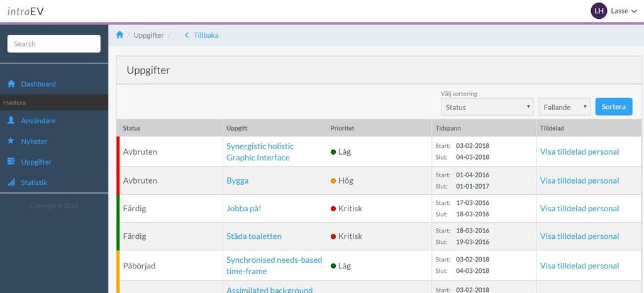Image resolution: width=644 pixels, height=293 pixels.
Task: Click the Användare person icon
Action: pyautogui.click(x=11, y=121)
